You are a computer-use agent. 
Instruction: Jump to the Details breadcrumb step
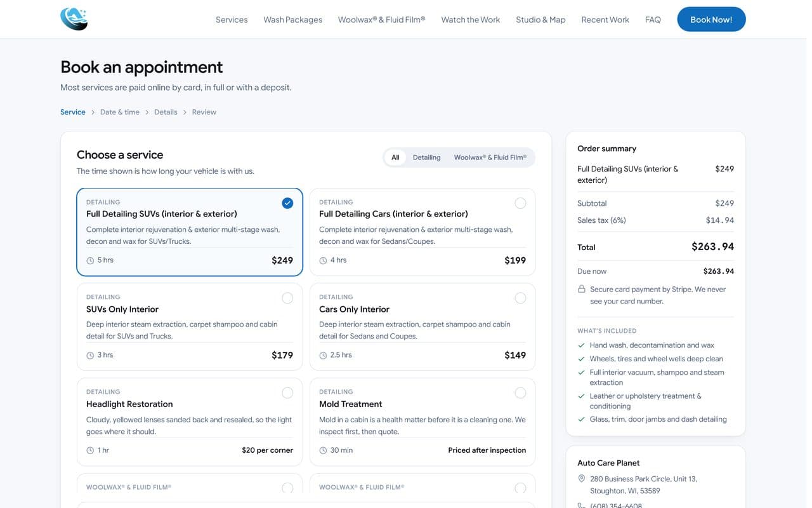(166, 112)
